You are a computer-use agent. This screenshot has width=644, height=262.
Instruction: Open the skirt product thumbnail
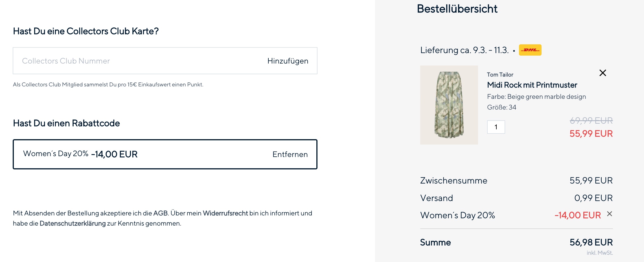pyautogui.click(x=449, y=105)
